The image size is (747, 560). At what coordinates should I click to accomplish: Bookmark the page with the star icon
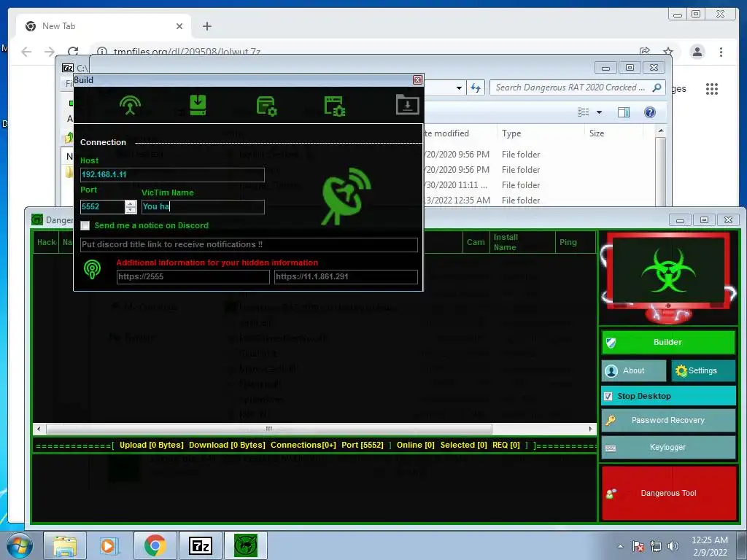point(668,52)
